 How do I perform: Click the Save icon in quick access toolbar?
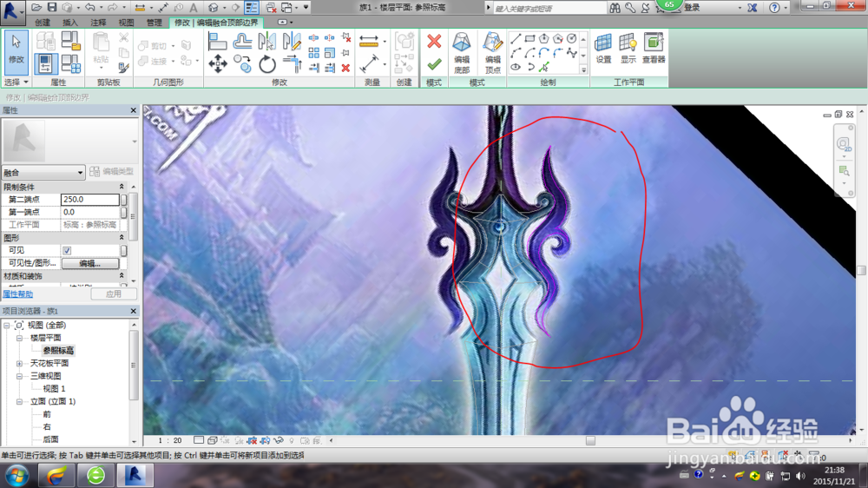click(51, 7)
